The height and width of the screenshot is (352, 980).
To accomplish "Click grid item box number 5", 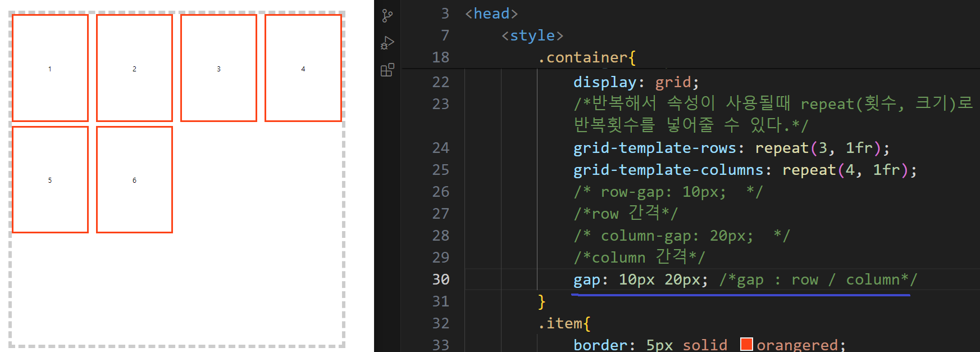I will tap(50, 179).
